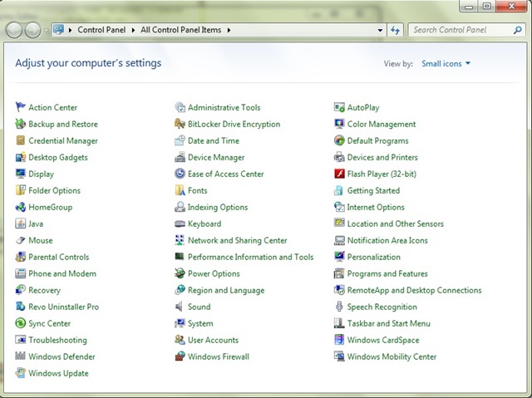The height and width of the screenshot is (398, 532).
Task: Open the Mouse icon
Action: point(20,240)
